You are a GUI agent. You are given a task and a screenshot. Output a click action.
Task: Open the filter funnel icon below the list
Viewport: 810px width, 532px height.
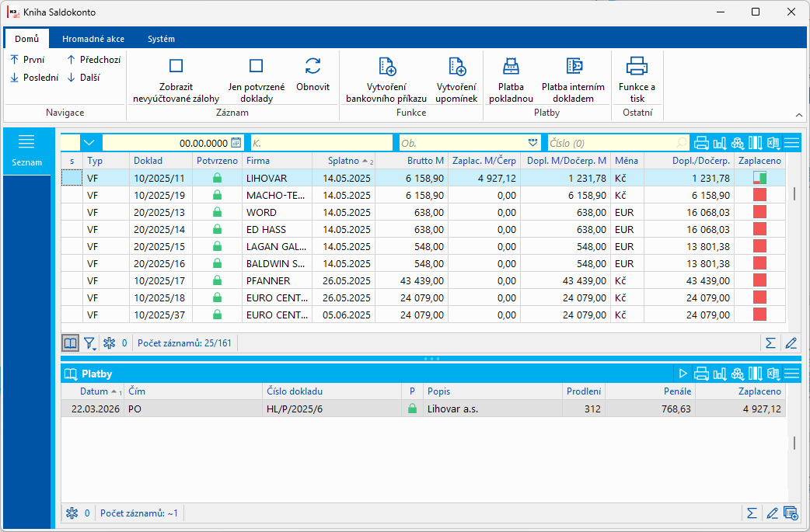click(90, 343)
